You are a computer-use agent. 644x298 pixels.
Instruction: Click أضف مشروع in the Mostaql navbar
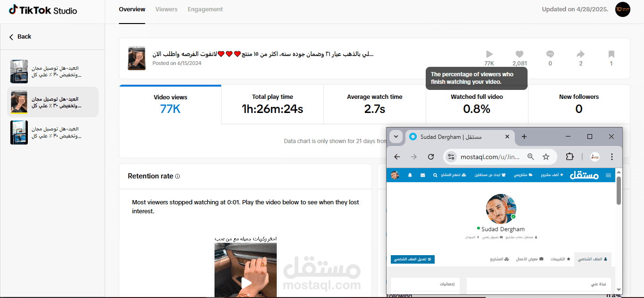pos(551,175)
